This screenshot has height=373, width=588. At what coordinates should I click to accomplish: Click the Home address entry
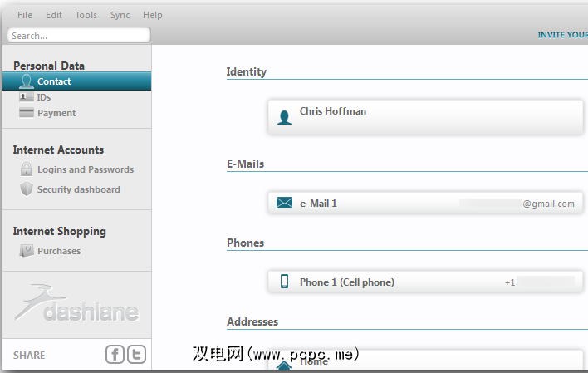point(425,361)
